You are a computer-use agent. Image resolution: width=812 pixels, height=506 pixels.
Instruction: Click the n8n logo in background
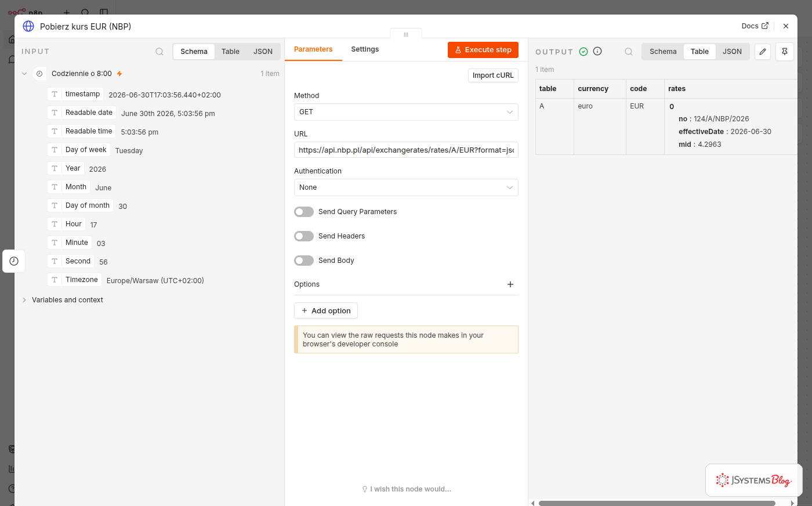pos(24,12)
